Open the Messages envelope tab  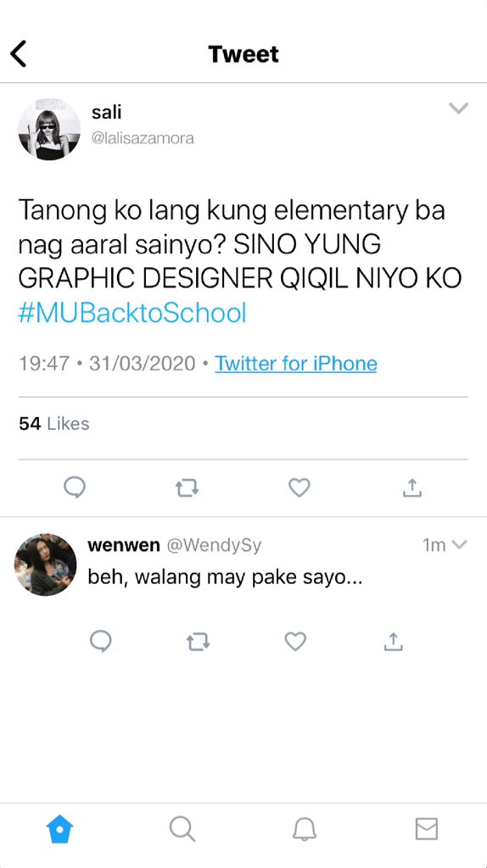click(427, 829)
